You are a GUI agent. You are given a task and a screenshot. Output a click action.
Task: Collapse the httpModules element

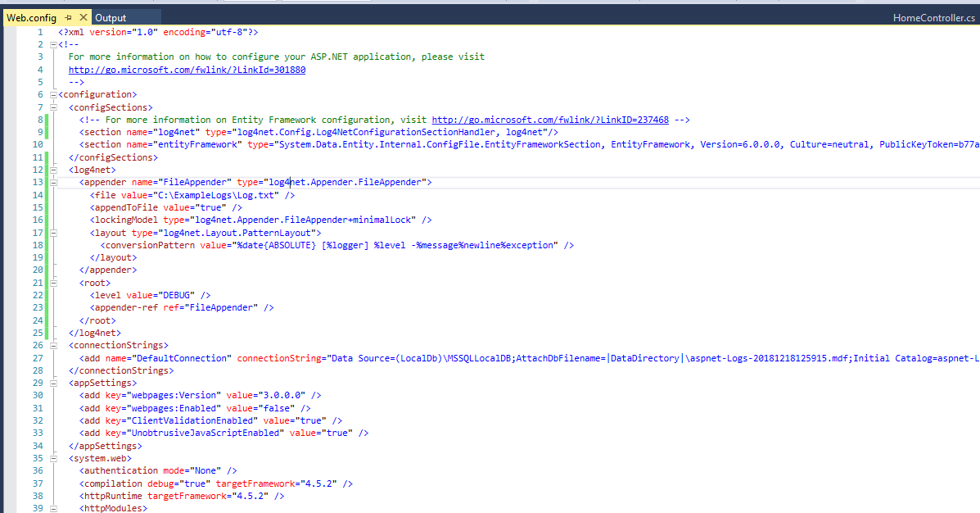click(x=52, y=508)
